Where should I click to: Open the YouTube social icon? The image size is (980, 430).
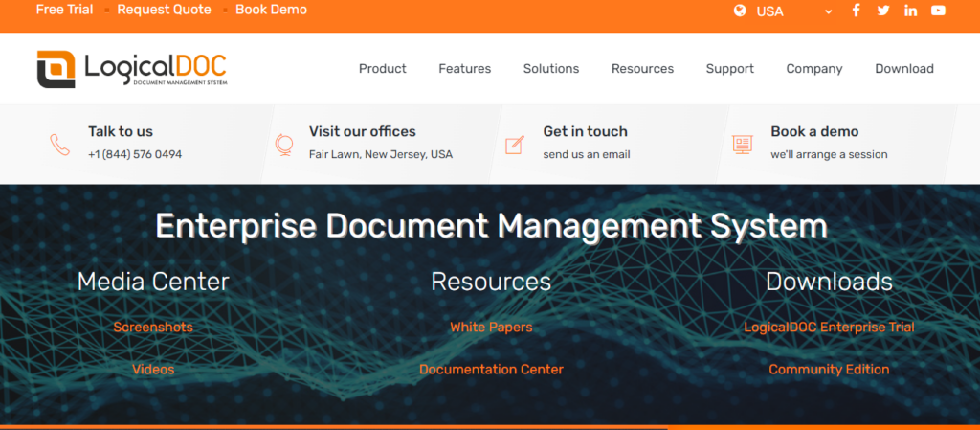[938, 11]
